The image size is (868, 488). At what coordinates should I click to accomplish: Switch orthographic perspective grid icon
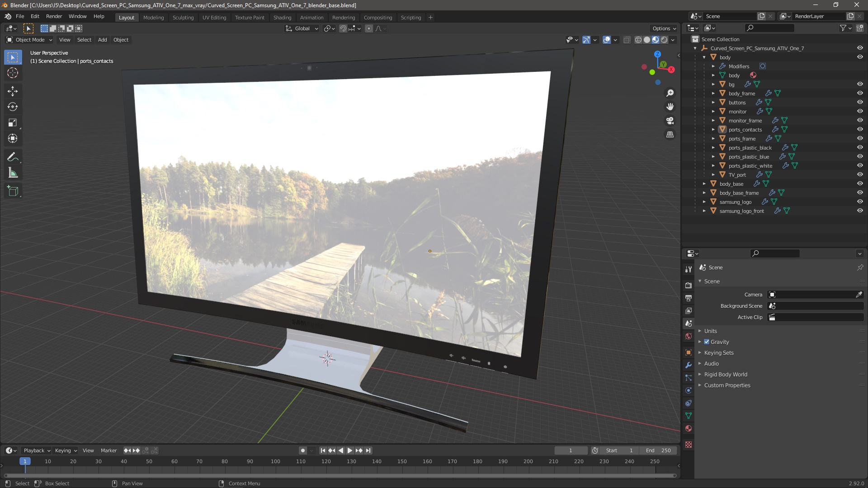click(x=670, y=135)
